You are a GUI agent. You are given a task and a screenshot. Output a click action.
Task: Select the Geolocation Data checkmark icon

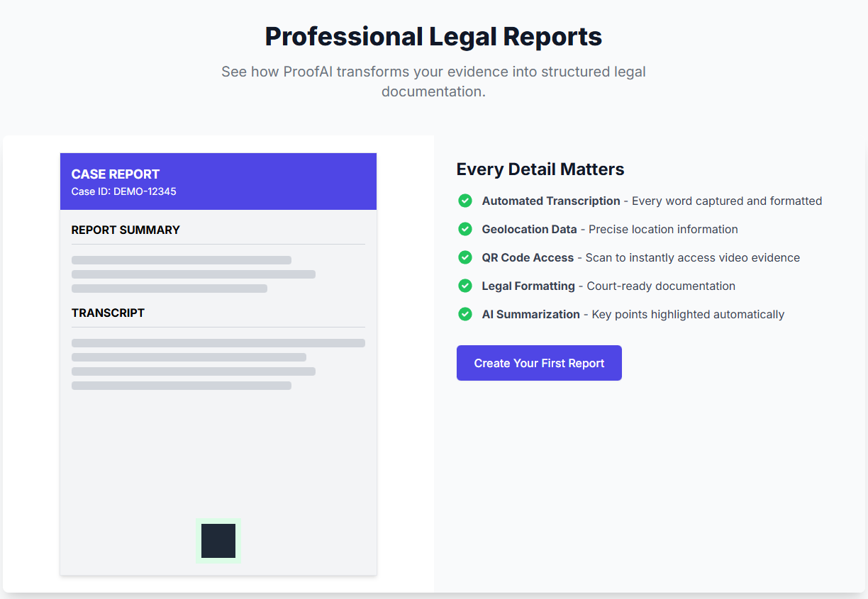point(465,229)
